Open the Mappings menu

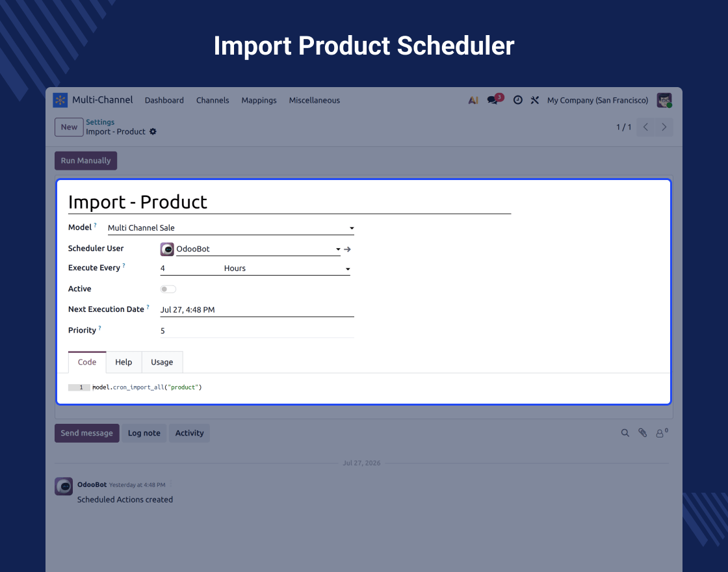point(259,100)
